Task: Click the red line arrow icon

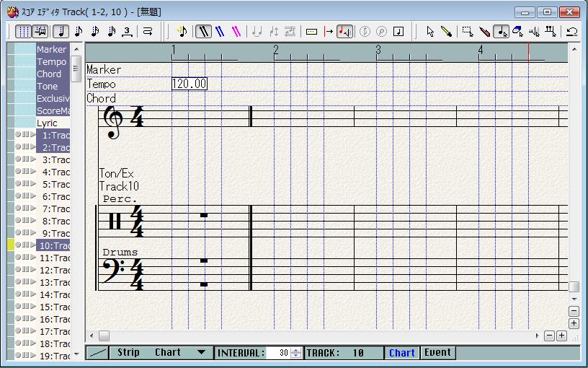Action: 329,32
